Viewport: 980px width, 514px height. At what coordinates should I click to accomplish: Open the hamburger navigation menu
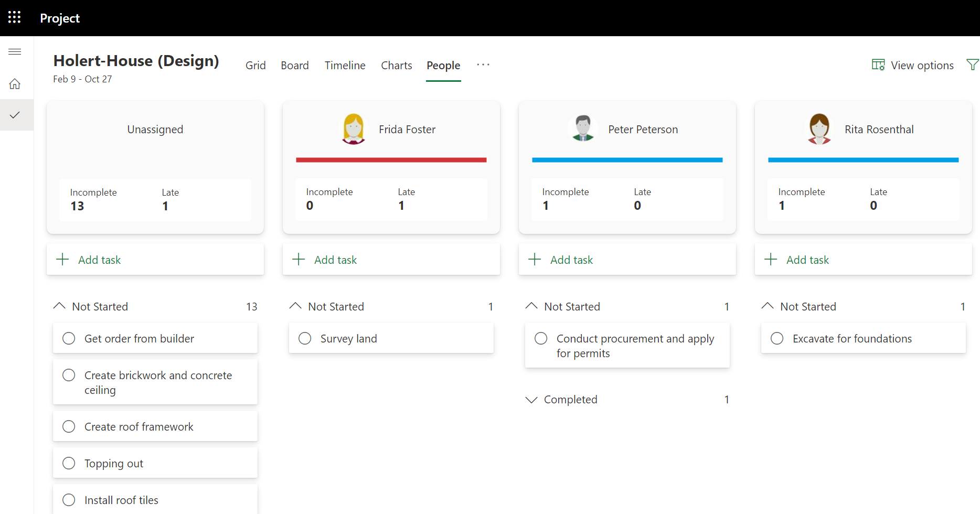click(x=15, y=51)
